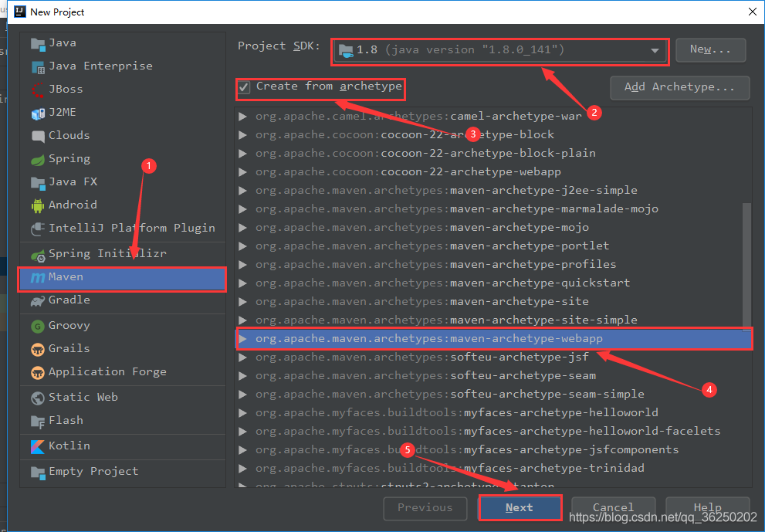Select the Spring Initializr icon
765x532 pixels.
pyautogui.click(x=38, y=255)
